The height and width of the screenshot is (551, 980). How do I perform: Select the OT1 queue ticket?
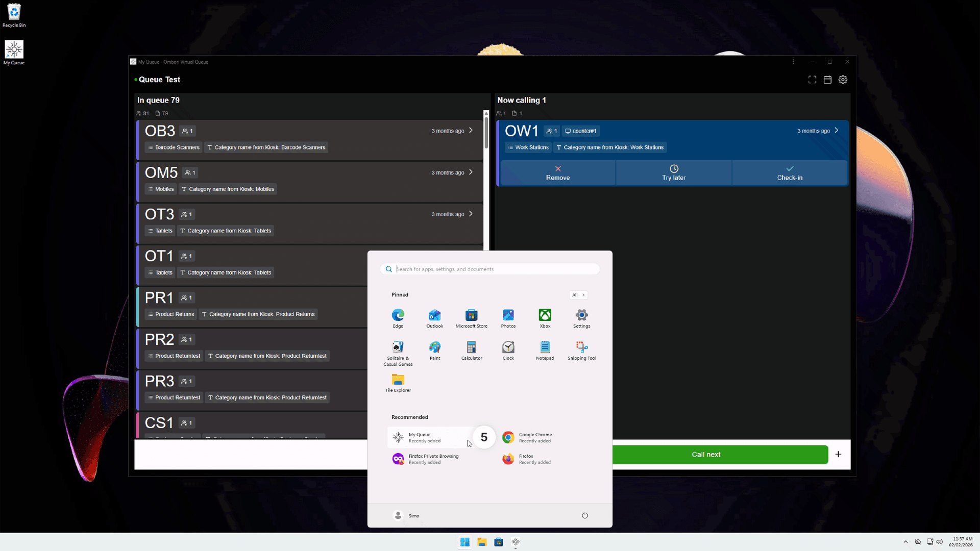[x=252, y=265]
